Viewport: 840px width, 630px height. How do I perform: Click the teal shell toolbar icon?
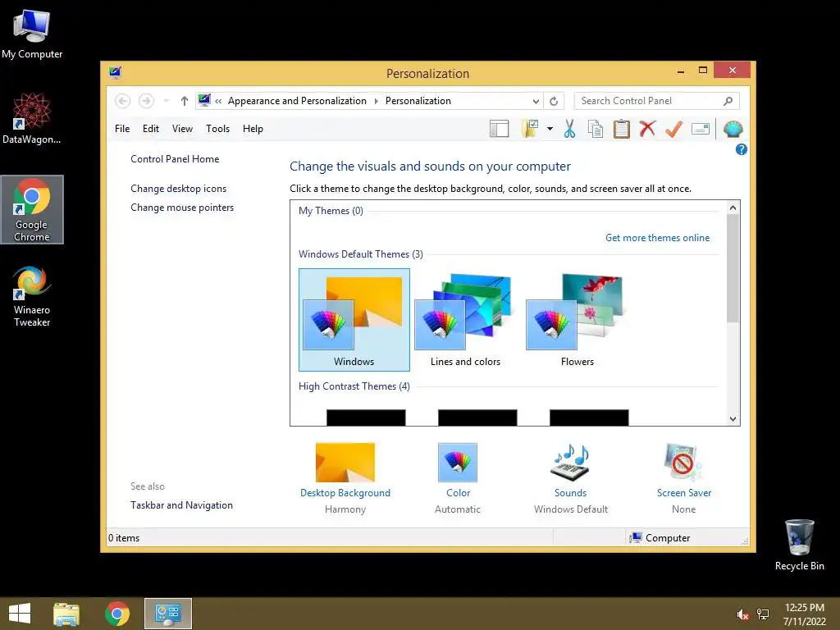733,129
